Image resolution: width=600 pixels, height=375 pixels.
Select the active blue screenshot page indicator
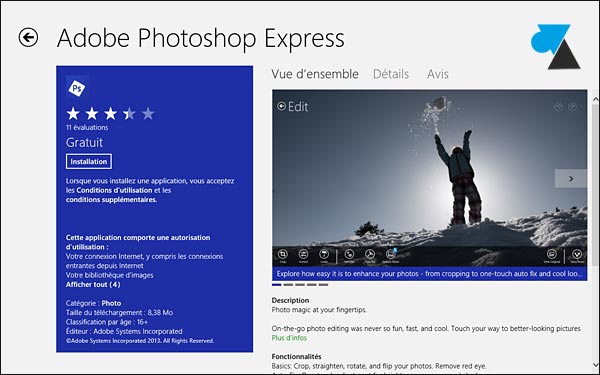pos(277,285)
